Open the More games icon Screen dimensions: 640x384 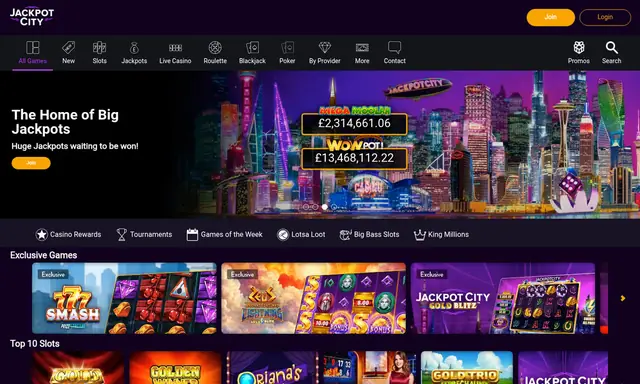362,48
